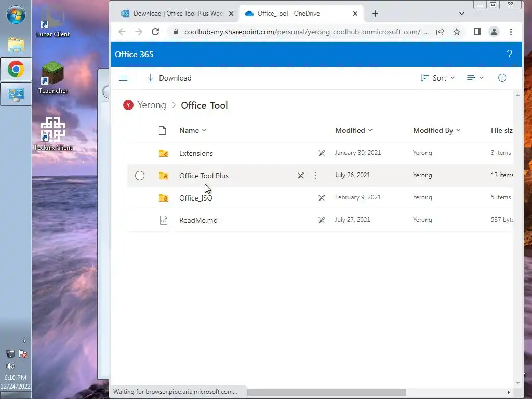Image resolution: width=532 pixels, height=399 pixels.
Task: Click the sharing icon for Office_ISO
Action: 321,198
